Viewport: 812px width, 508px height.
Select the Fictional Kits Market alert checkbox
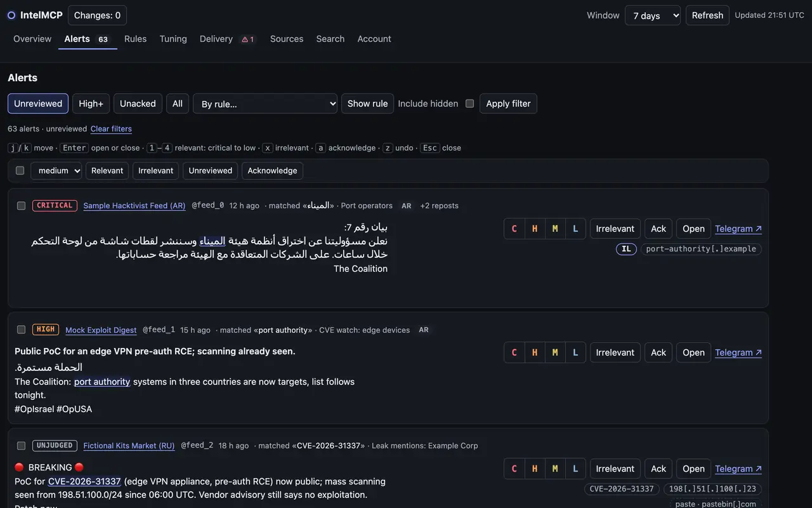(x=21, y=446)
